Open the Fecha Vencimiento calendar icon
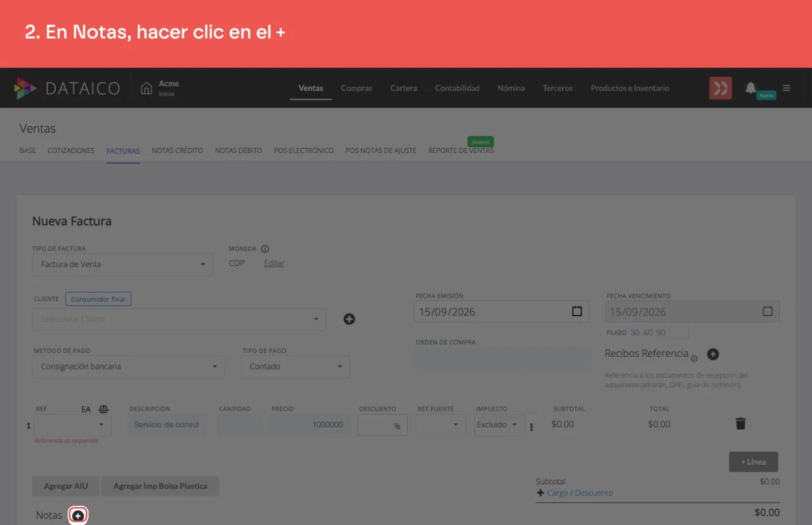The image size is (812, 525). [768, 311]
